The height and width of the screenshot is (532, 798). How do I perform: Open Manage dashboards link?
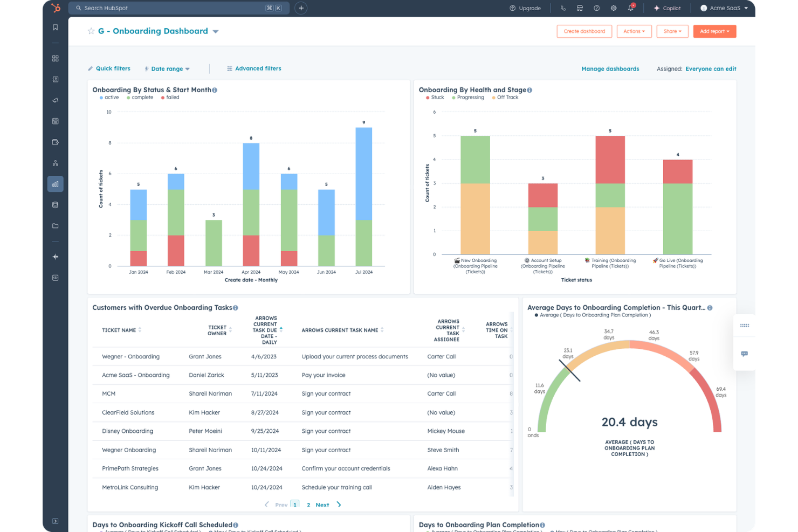coord(610,69)
